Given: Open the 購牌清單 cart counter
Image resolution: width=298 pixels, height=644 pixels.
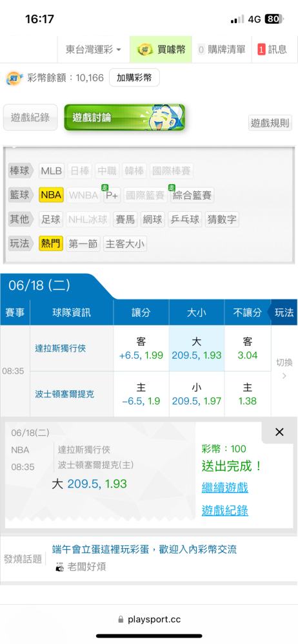Looking at the screenshot, I should [x=222, y=50].
